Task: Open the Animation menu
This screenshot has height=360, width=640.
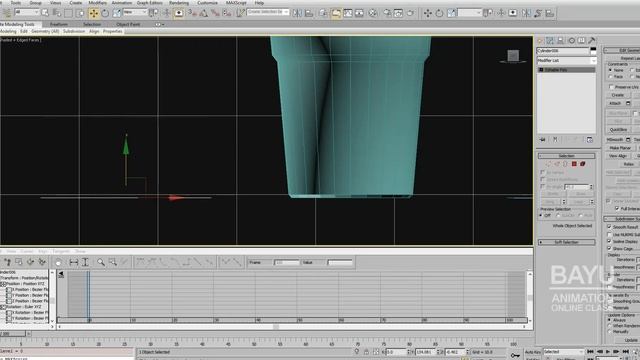Action: 122,3
